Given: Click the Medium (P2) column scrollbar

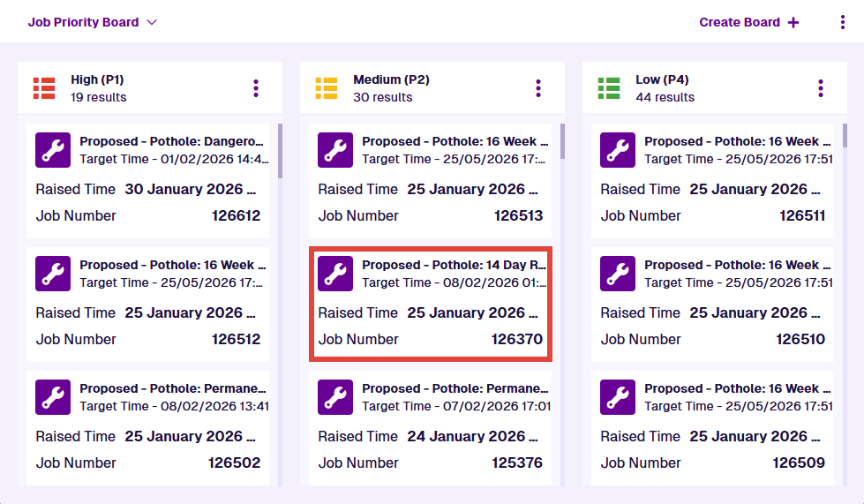Looking at the screenshot, I should pyautogui.click(x=563, y=142).
